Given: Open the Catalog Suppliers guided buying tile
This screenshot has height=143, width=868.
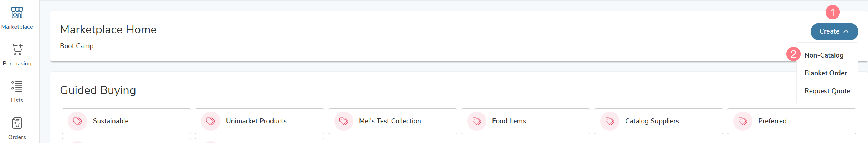Looking at the screenshot, I should coord(658,121).
